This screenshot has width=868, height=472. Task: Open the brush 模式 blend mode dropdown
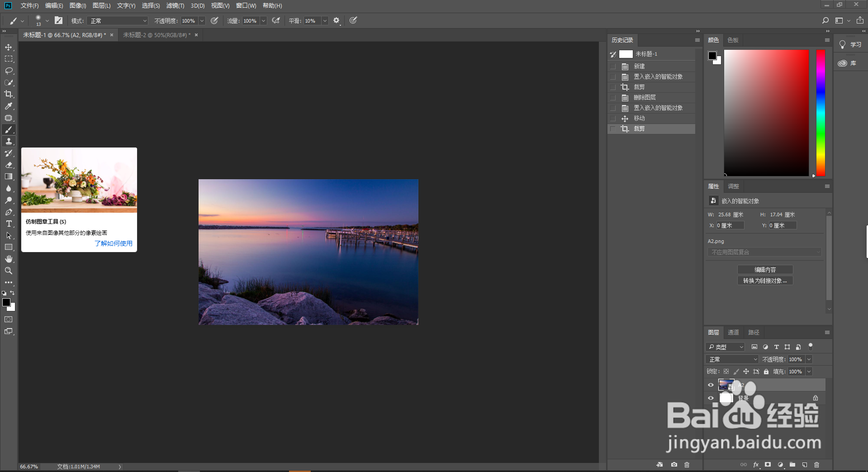point(118,21)
